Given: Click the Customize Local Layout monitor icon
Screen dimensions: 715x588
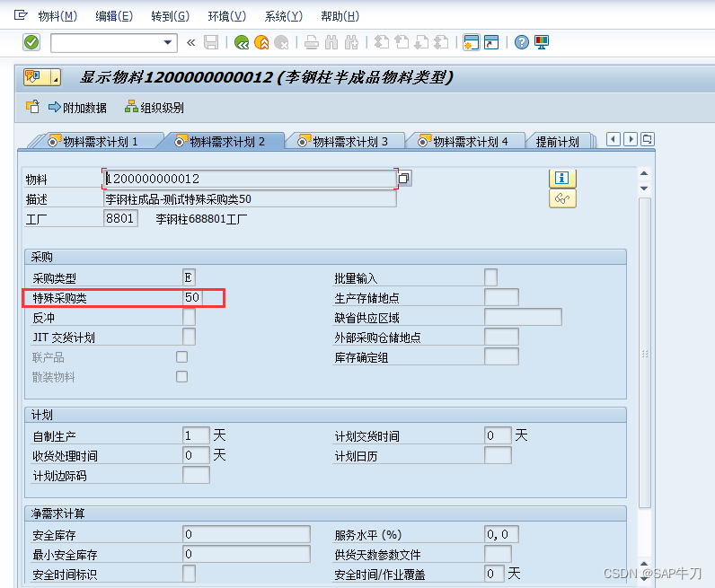Looking at the screenshot, I should 542,43.
